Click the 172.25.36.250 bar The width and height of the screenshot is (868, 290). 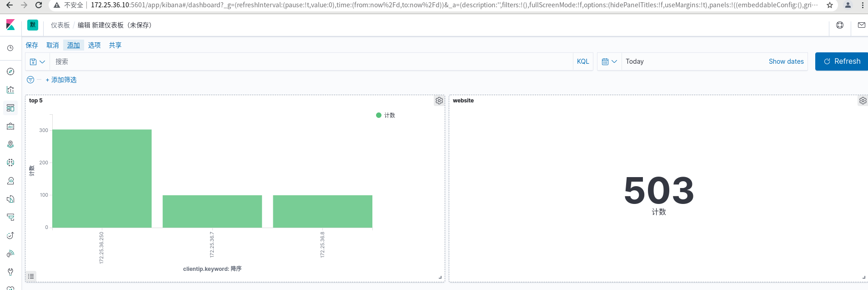tap(102, 178)
